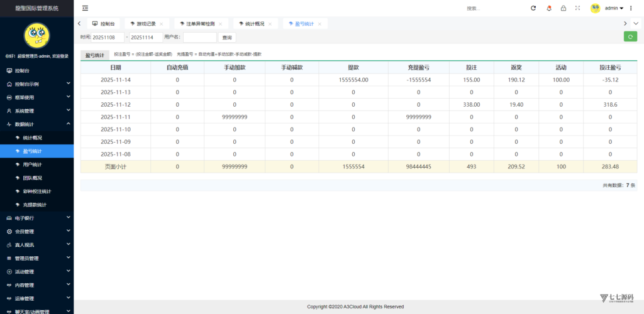The image size is (644, 314).
Task: Click the SpongeBob avatar in the sidebar
Action: tap(36, 36)
